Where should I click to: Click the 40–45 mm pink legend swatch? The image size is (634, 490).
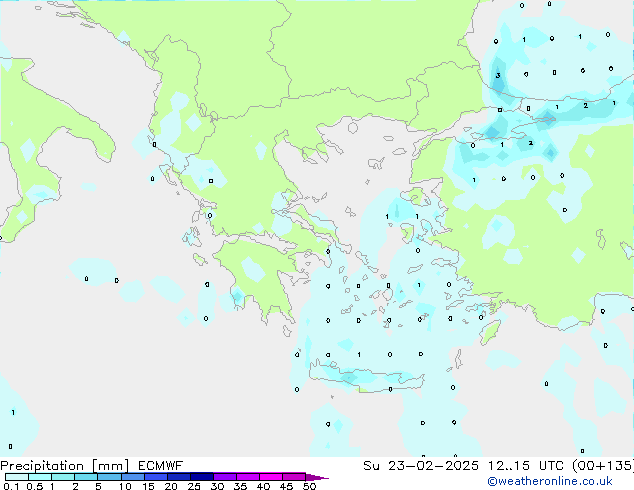coord(271,477)
